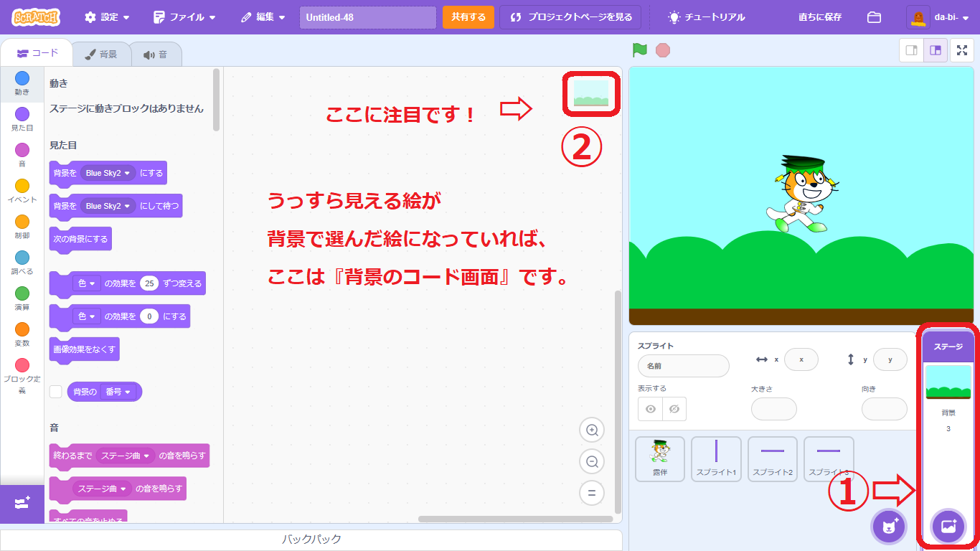Open the My Stuff folder icon

point(874,17)
